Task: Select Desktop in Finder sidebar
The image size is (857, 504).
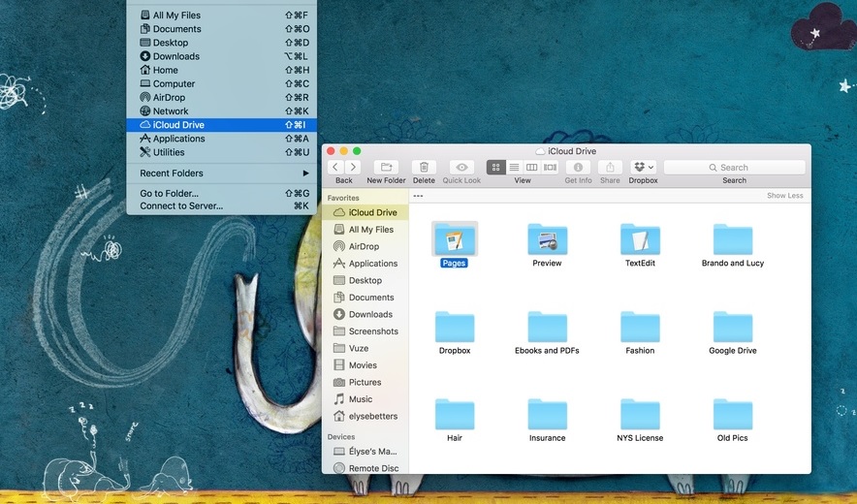Action: pos(365,280)
